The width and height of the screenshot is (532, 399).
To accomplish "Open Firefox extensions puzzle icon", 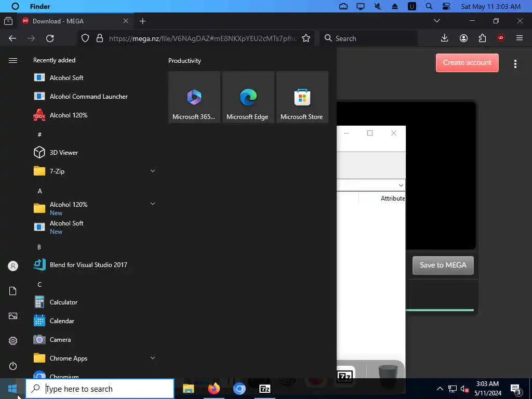I will click(x=482, y=38).
